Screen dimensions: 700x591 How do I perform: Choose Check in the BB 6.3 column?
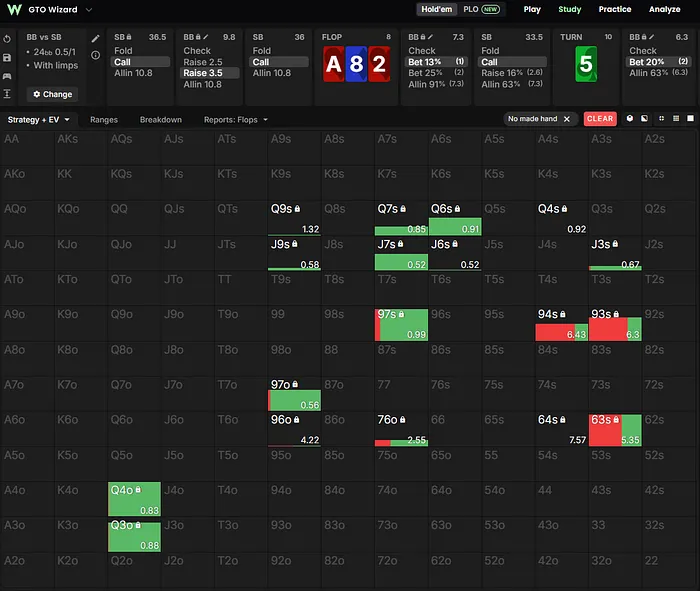658,51
